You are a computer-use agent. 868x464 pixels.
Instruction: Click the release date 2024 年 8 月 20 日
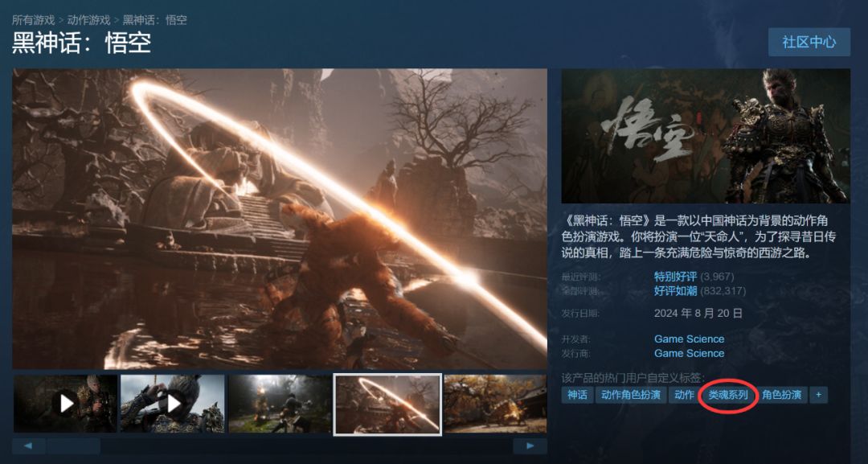coord(698,313)
